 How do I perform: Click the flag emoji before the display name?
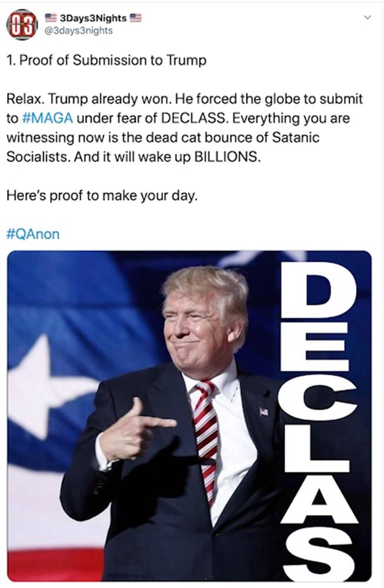[x=51, y=17]
